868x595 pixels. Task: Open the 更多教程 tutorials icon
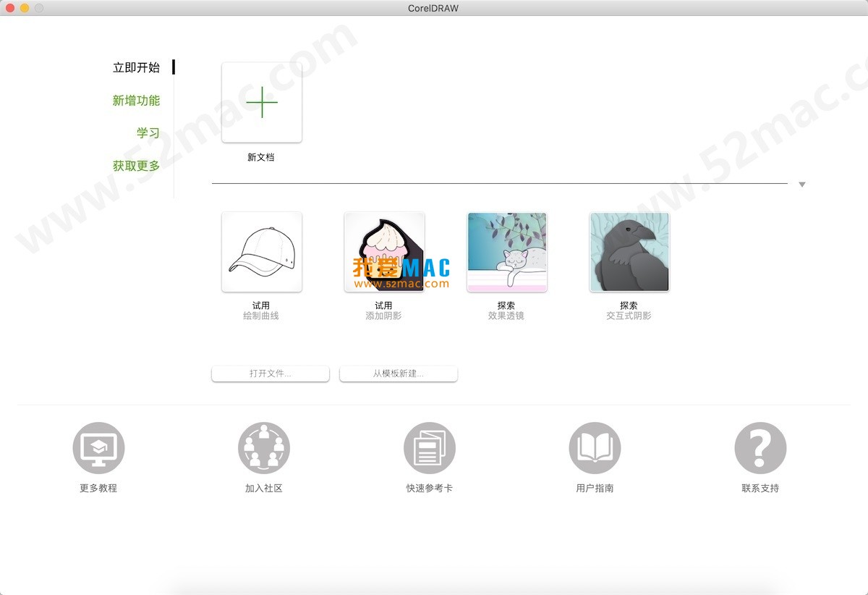point(98,449)
